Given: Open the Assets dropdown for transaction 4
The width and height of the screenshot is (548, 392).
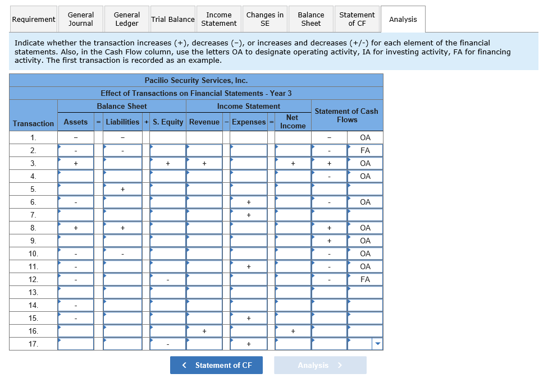Looking at the screenshot, I should (75, 176).
